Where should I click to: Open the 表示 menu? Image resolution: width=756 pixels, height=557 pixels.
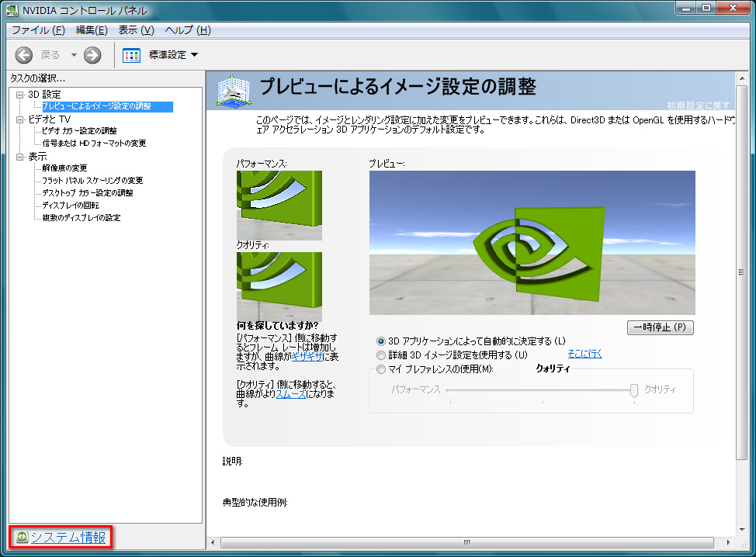[136, 30]
